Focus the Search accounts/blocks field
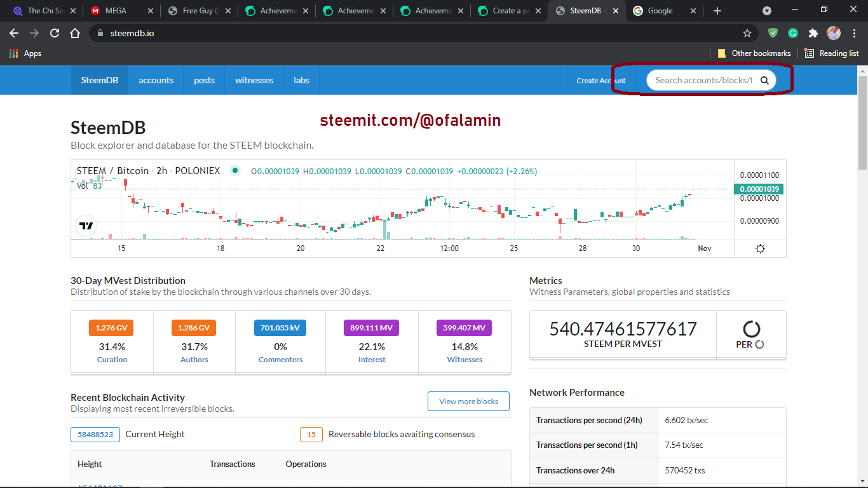The image size is (868, 488). tap(703, 80)
